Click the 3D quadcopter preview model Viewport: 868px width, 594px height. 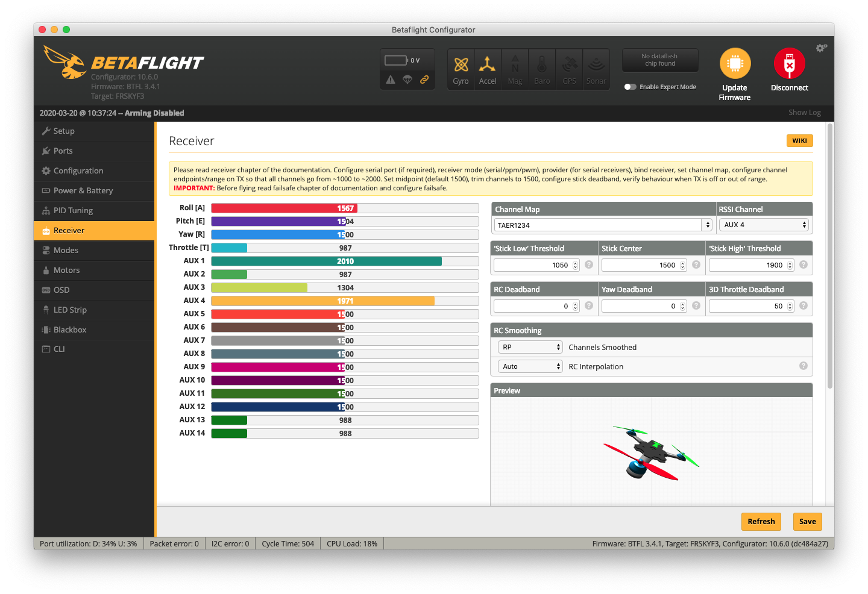pos(651,452)
